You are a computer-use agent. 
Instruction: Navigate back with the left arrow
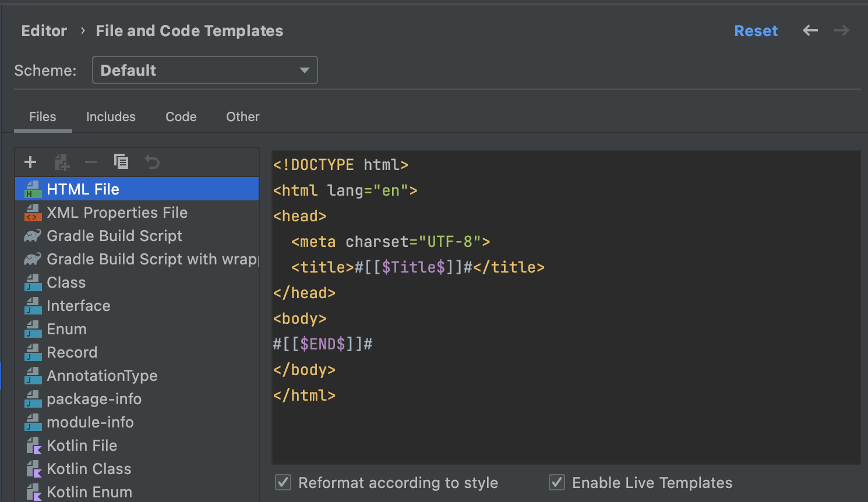coord(810,30)
